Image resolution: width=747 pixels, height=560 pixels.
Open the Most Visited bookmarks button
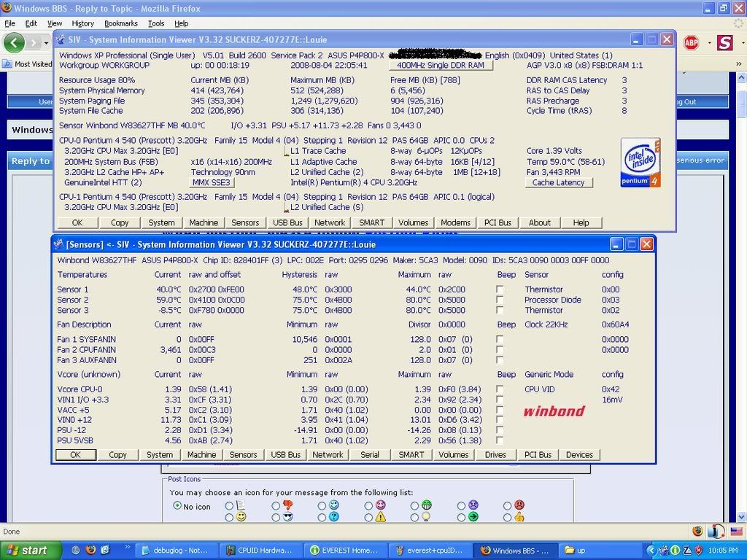pos(28,64)
